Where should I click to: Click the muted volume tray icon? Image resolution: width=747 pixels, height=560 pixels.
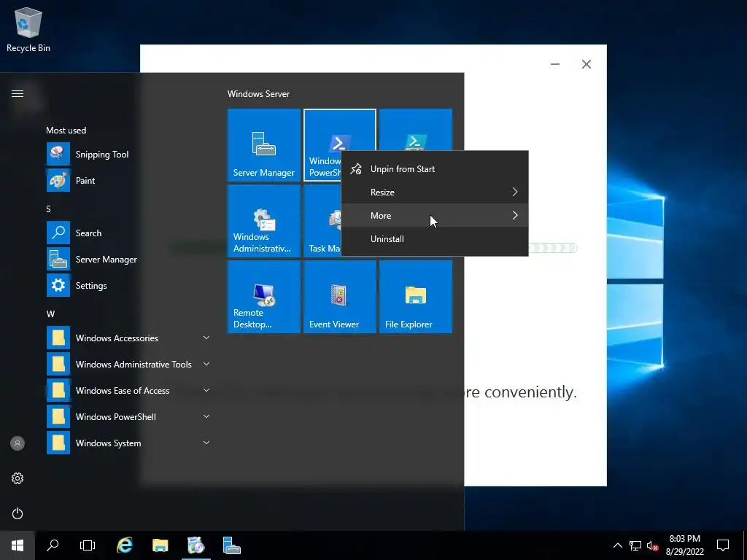[x=652, y=545]
